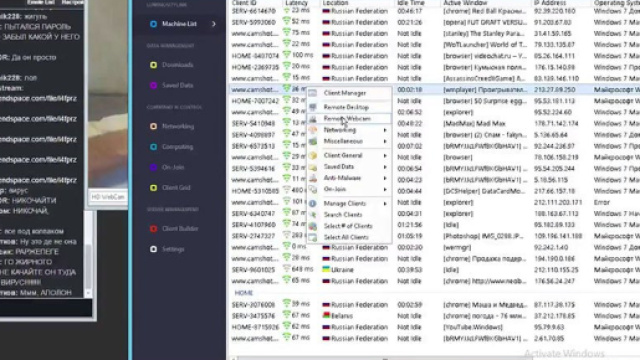Screen dimensions: 640x360
Task: Select the purple Saved Data sidebar icon
Action: (153, 85)
